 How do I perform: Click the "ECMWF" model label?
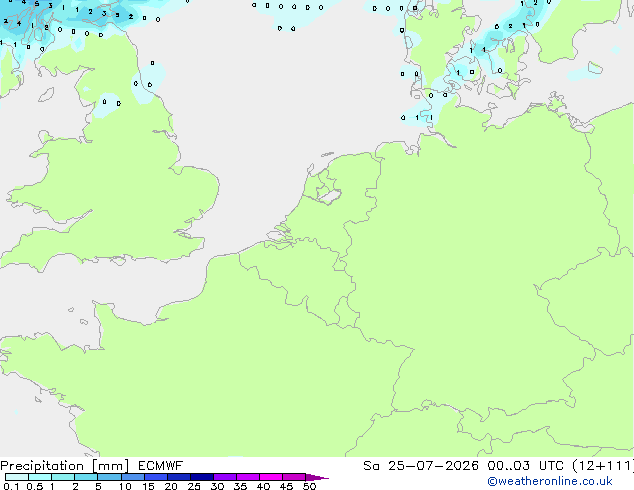pyautogui.click(x=161, y=466)
